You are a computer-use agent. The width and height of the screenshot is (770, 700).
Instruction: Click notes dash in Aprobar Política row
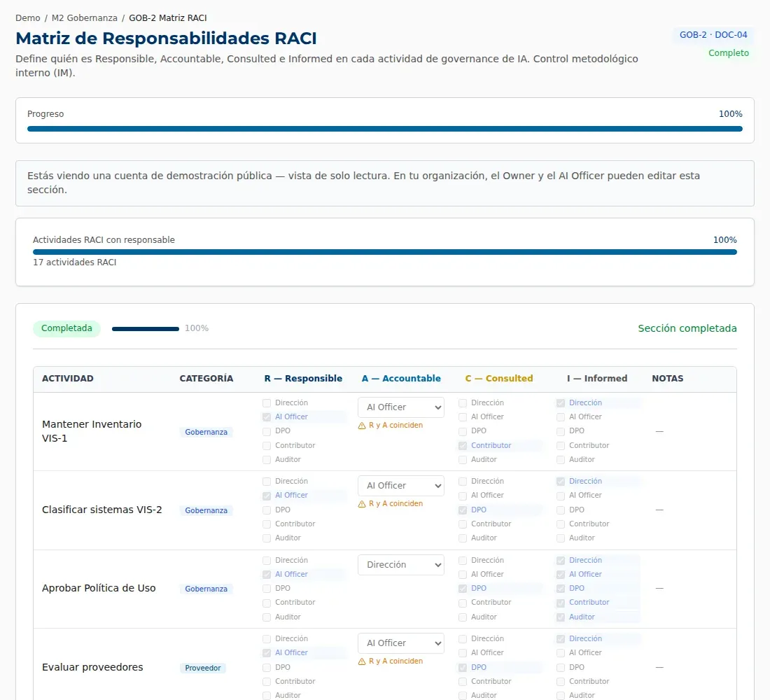pos(659,588)
